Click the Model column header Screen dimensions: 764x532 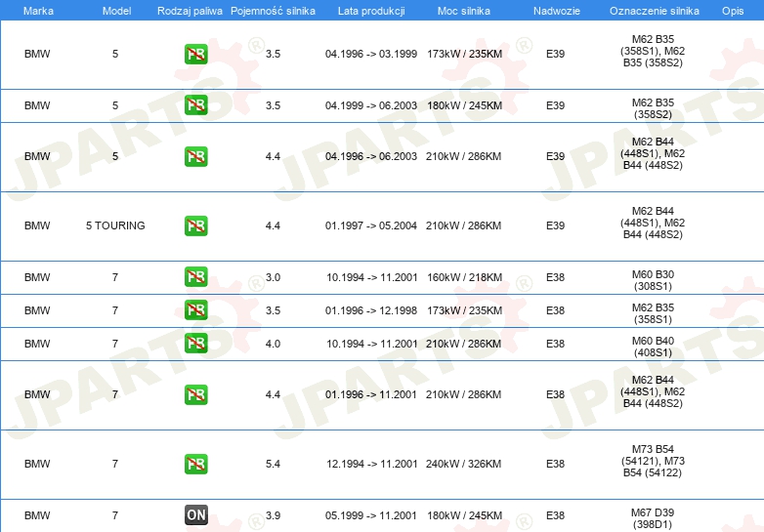tap(116, 11)
